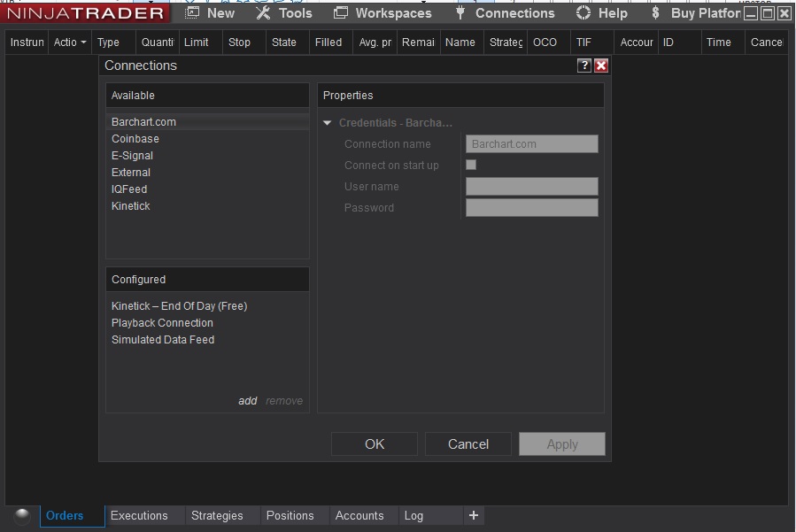Screen dimensions: 796x532
Task: Click the Connections plug icon
Action: click(x=460, y=12)
